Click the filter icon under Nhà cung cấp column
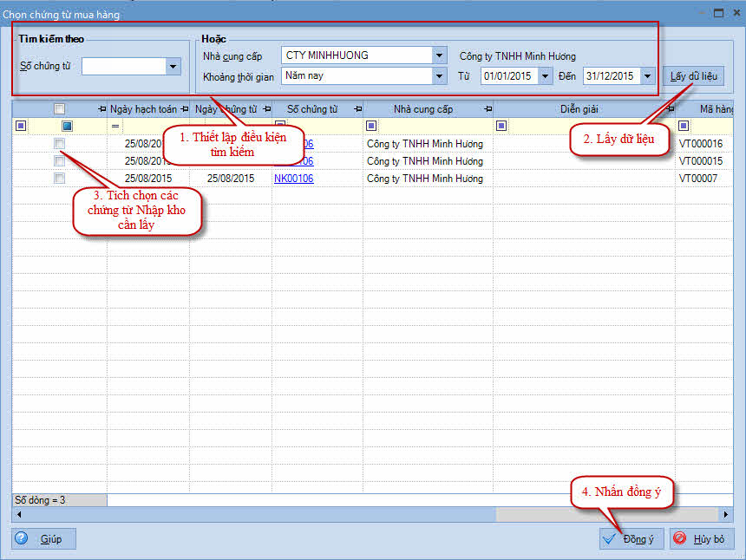Screen dimensions: 746x560 click(x=371, y=126)
